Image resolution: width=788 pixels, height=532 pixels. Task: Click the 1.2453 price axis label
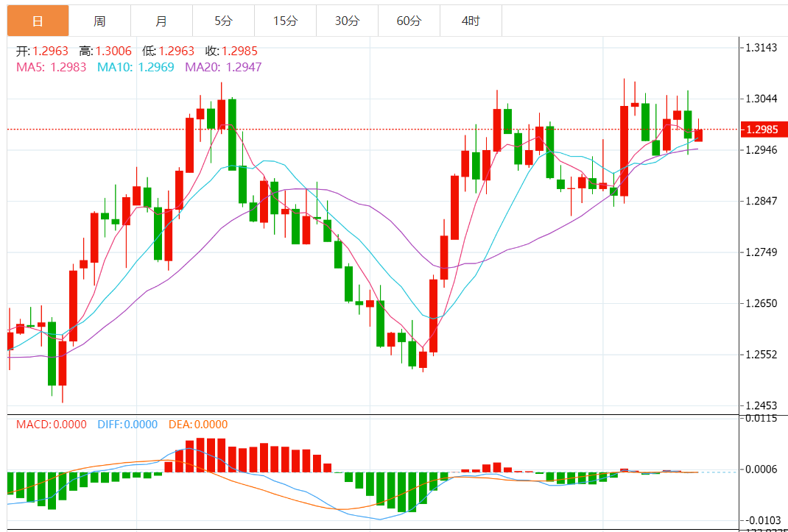[x=762, y=405]
